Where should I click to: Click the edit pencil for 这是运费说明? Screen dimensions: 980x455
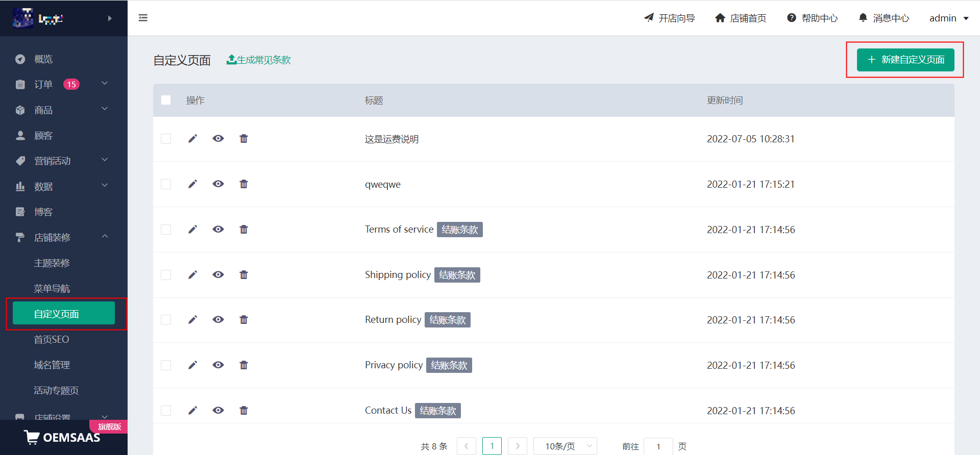point(192,139)
